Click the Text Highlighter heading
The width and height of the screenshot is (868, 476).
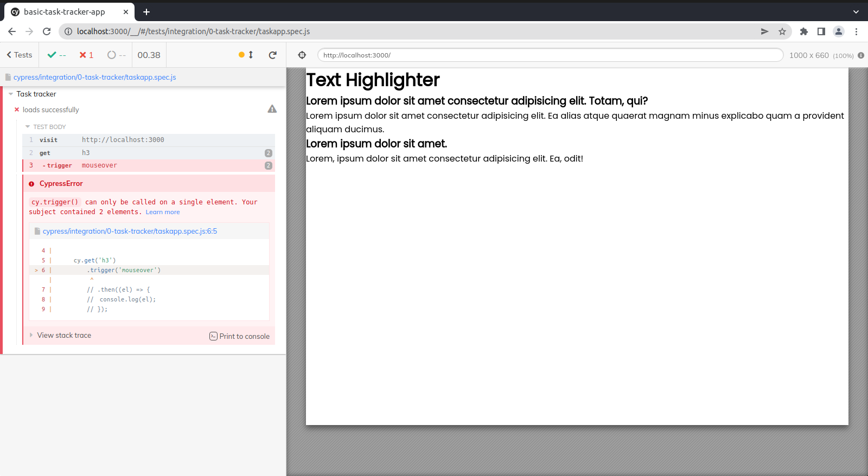tap(373, 80)
